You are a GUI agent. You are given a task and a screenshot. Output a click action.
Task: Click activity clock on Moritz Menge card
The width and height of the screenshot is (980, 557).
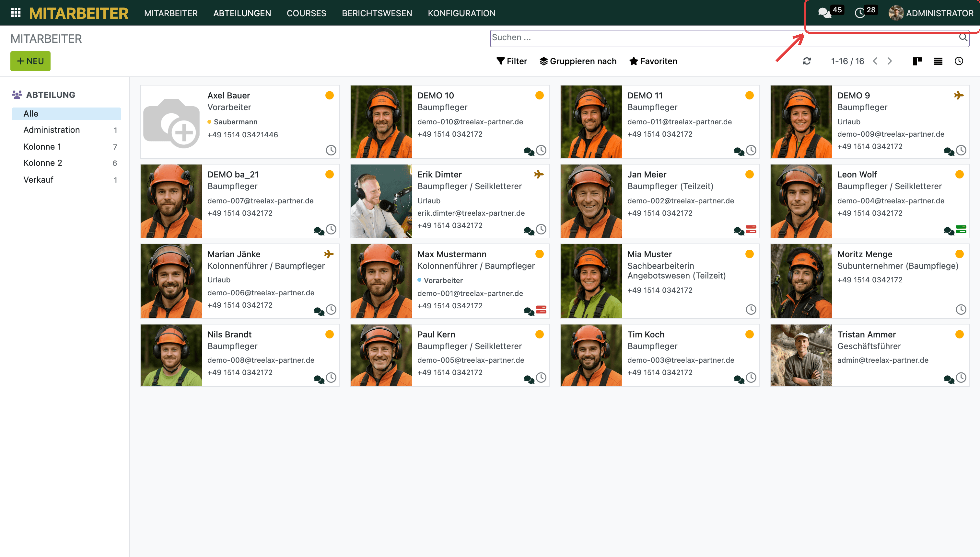[x=961, y=310]
